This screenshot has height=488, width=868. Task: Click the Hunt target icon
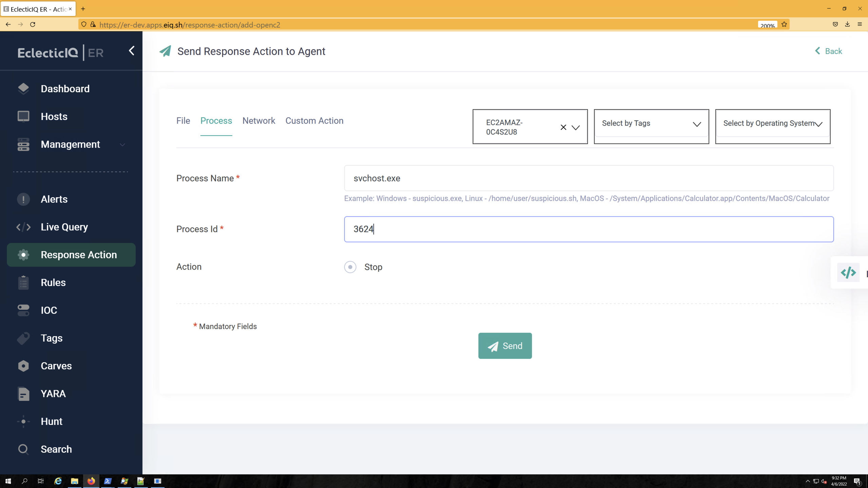(23, 422)
